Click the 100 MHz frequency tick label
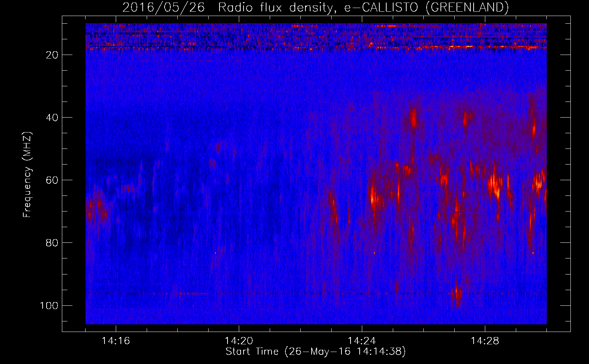The height and width of the screenshot is (364, 589). [49, 305]
